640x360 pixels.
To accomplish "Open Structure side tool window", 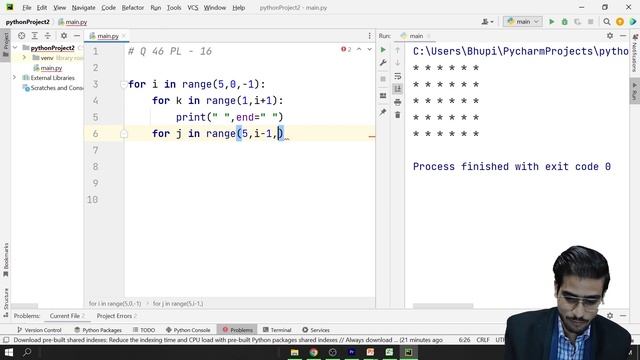I will pyautogui.click(x=6, y=302).
